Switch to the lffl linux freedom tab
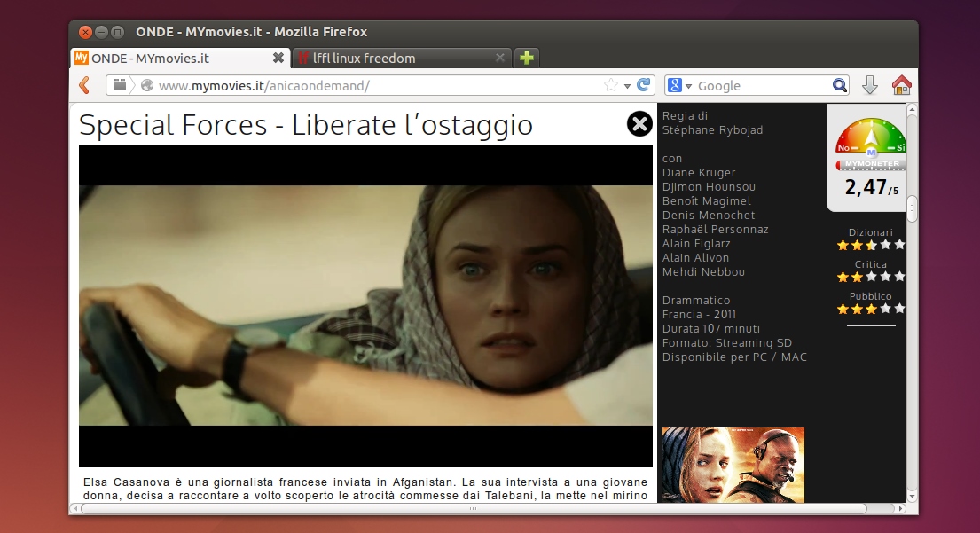This screenshot has height=533, width=980. [x=402, y=59]
